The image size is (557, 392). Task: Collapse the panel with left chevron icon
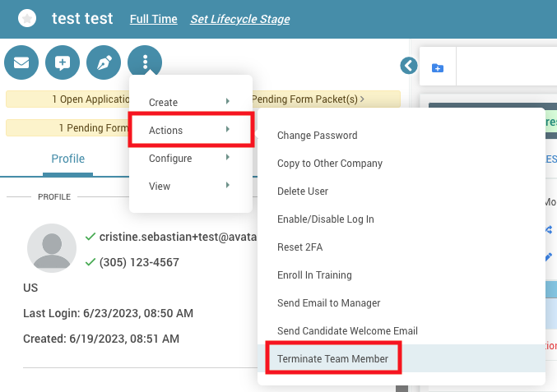coord(408,65)
